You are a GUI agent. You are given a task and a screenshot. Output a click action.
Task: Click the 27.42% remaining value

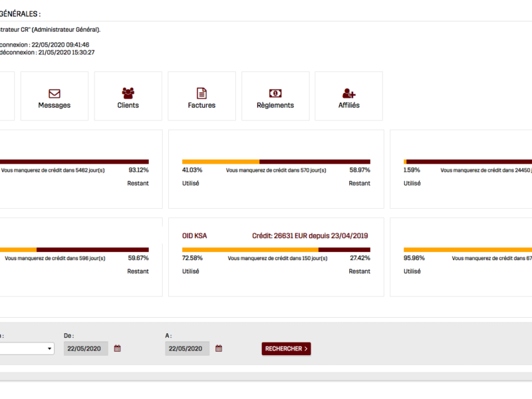[360, 258]
